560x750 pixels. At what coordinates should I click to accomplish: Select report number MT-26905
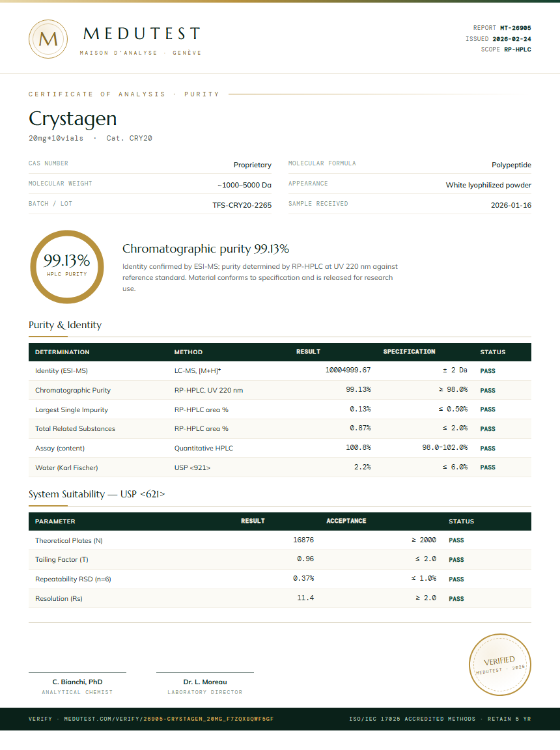[x=516, y=28]
